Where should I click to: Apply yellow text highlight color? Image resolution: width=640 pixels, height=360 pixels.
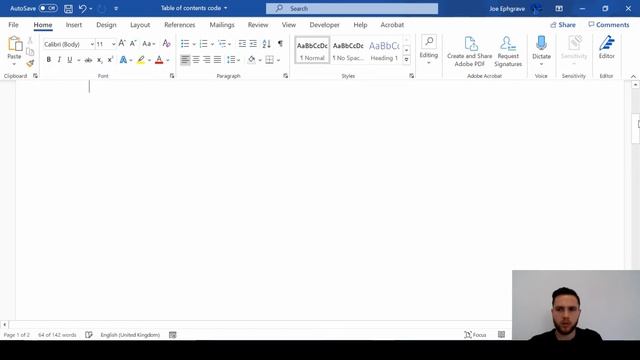141,60
